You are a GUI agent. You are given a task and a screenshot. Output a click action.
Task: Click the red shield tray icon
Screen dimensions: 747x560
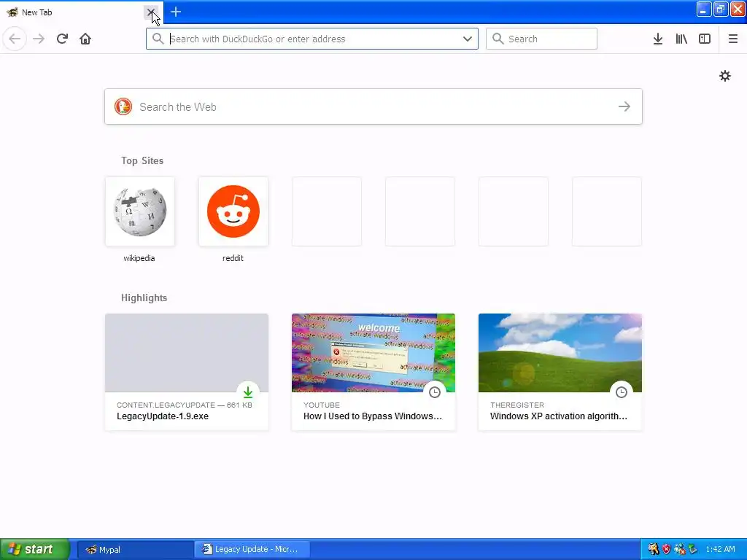tap(667, 549)
